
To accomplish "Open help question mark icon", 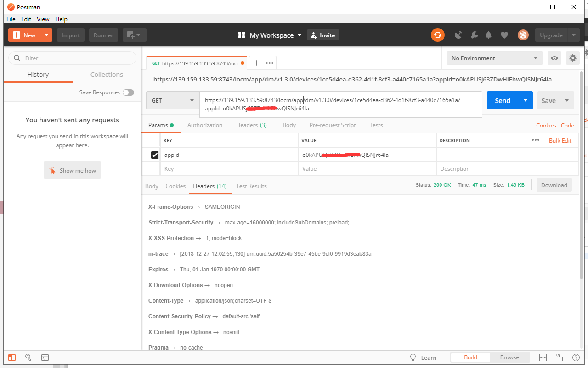I will 576,357.
